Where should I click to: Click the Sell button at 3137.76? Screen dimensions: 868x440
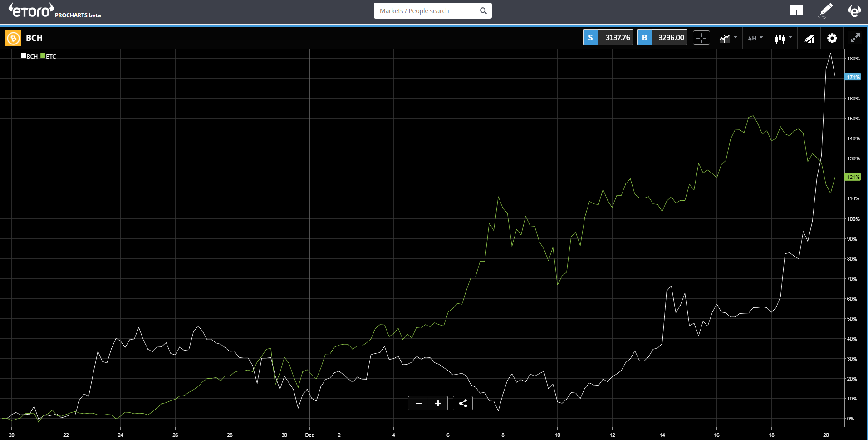click(x=608, y=38)
